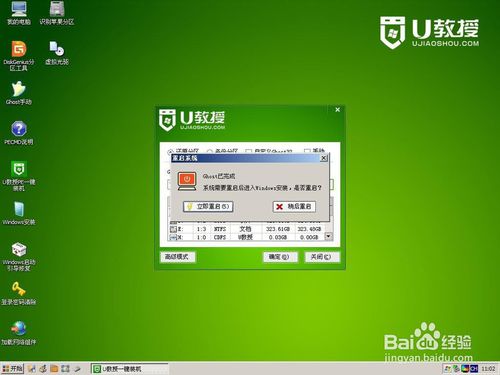Click the colorful display tray icon

pos(465,369)
